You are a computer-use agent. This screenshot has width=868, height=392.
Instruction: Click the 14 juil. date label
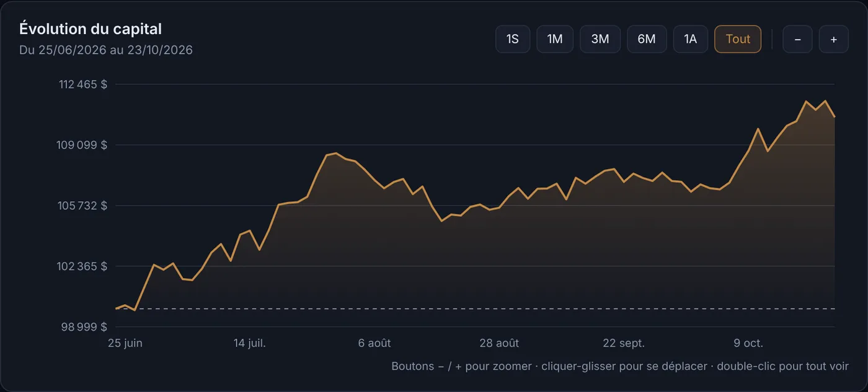(x=250, y=343)
